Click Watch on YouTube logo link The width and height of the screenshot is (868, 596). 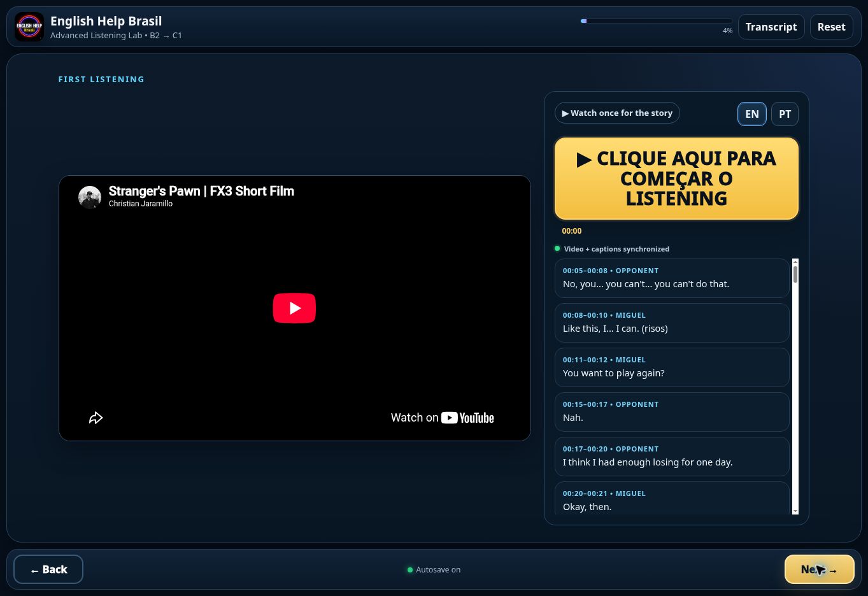[x=443, y=418]
